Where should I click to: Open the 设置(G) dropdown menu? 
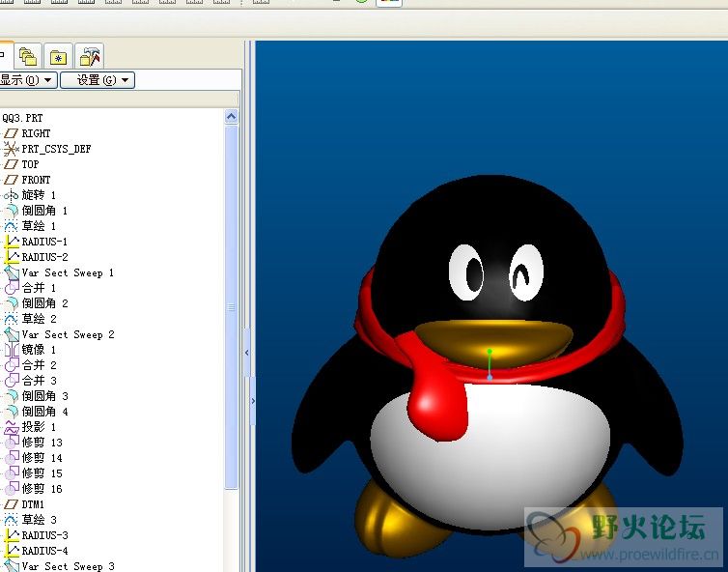(x=98, y=80)
